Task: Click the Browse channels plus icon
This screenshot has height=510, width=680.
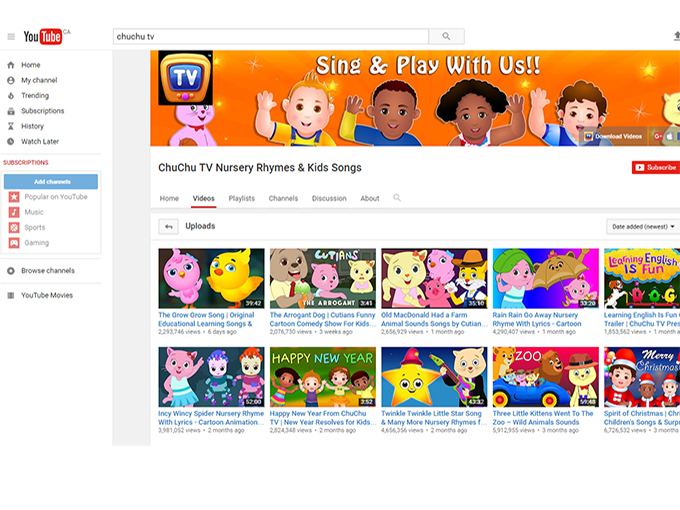Action: click(x=11, y=271)
